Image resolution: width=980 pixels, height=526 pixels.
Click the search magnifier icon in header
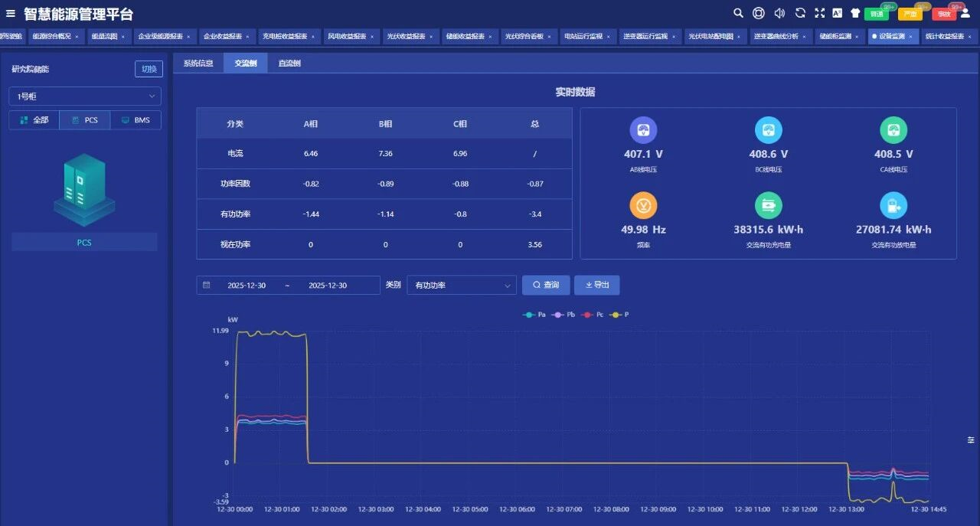738,13
